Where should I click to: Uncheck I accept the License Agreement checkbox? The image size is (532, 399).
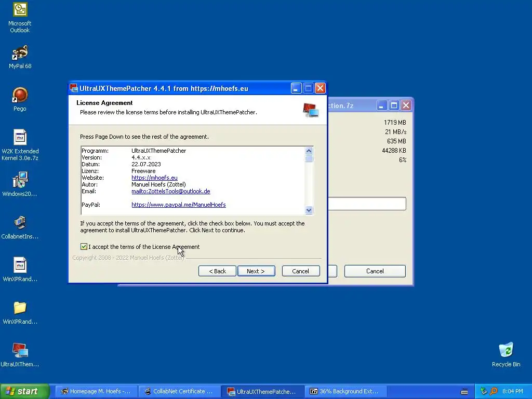tap(84, 247)
